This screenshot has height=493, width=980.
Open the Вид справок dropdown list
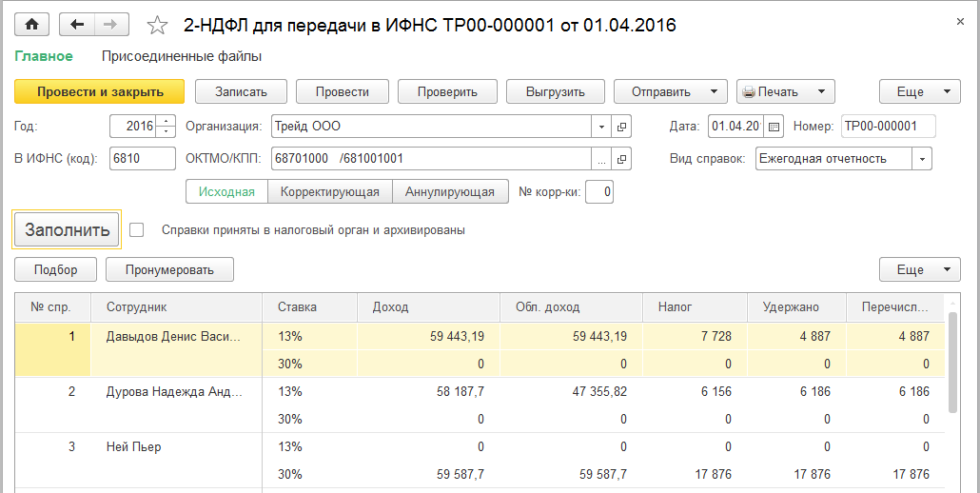(922, 159)
